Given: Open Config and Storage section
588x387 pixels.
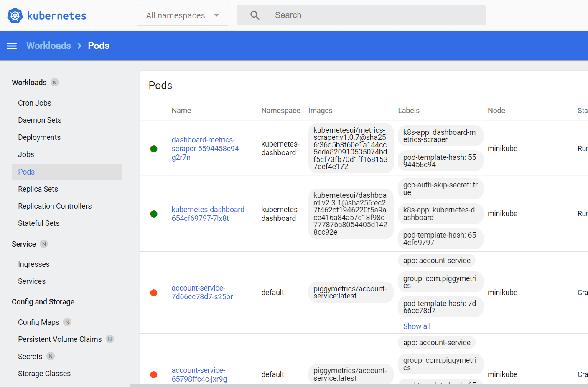Looking at the screenshot, I should pyautogui.click(x=43, y=302).
